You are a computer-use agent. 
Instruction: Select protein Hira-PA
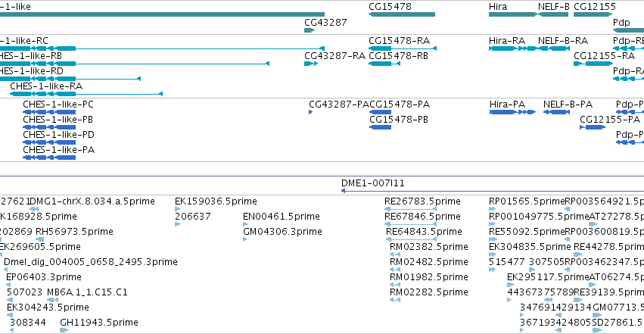(513, 112)
